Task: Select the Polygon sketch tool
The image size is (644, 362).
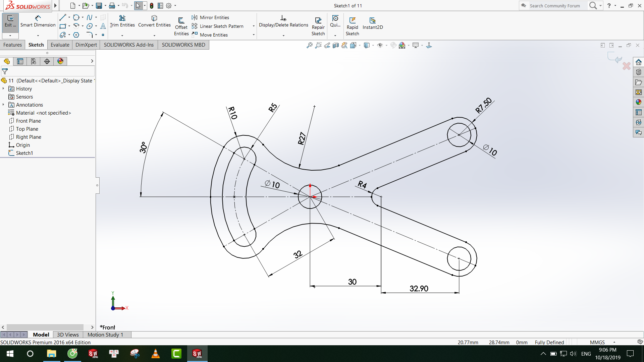Action: 76,35
